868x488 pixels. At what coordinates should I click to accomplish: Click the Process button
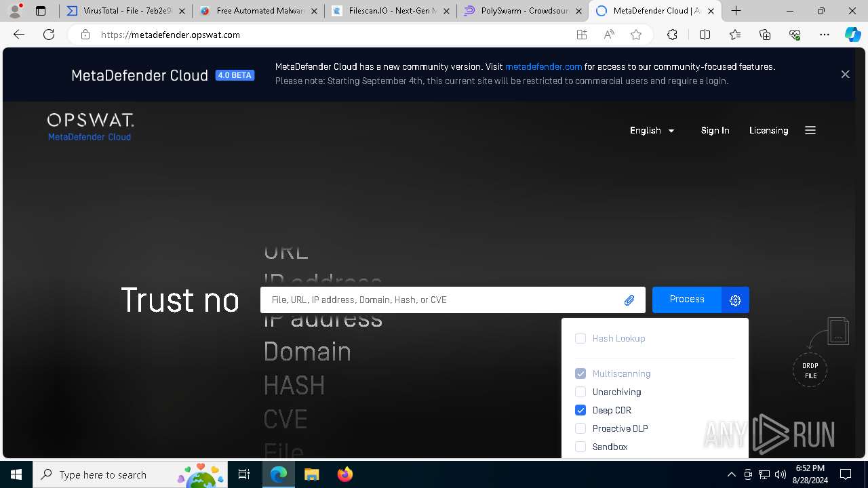click(x=687, y=300)
